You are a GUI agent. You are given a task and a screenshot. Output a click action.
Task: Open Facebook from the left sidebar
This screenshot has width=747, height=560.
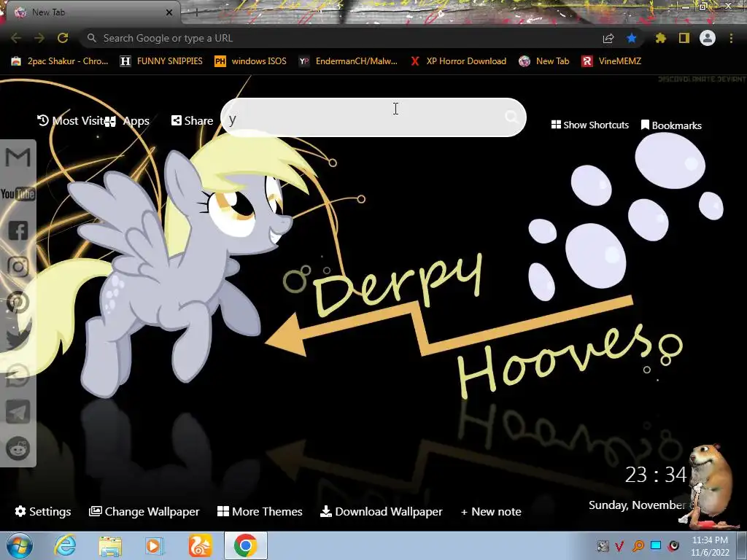(18, 230)
